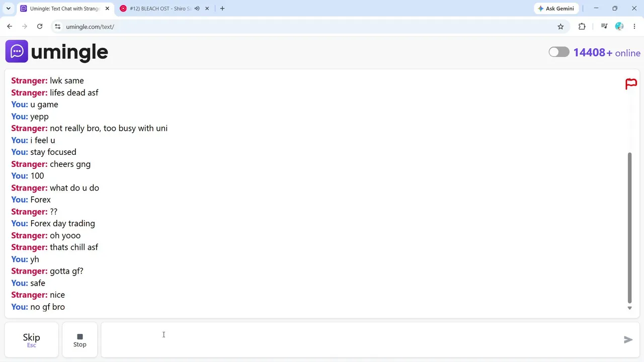Image resolution: width=644 pixels, height=362 pixels.
Task: Click the umingle wordmark
Action: [69, 52]
